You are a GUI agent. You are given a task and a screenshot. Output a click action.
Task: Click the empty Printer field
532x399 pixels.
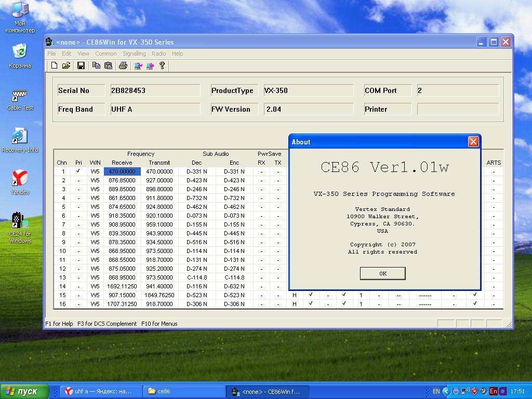point(458,109)
